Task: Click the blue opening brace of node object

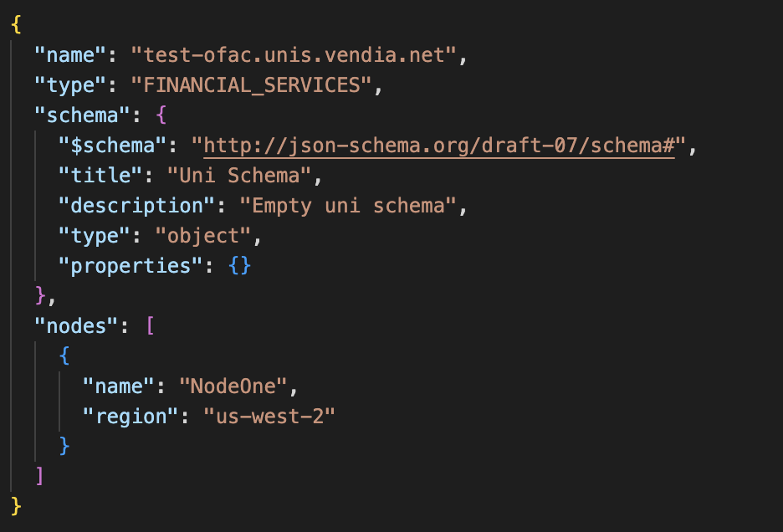Action: coord(64,356)
